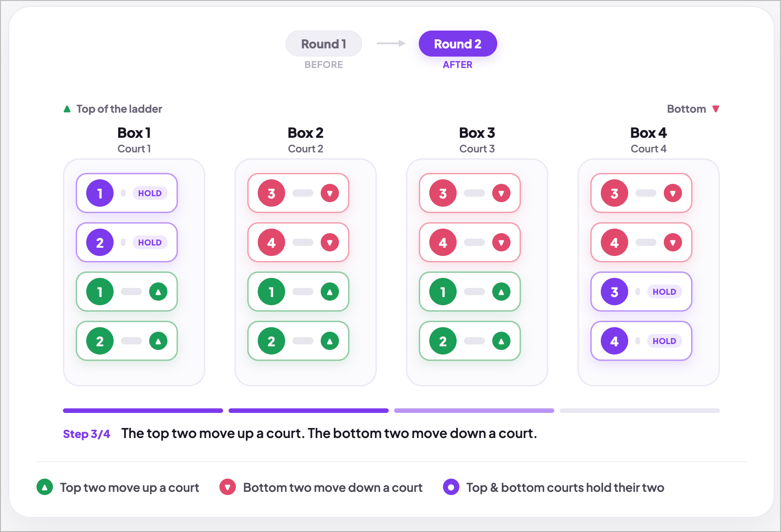Click the down arrow icon on Box 2 player 4
This screenshot has height=532, width=781.
(330, 242)
